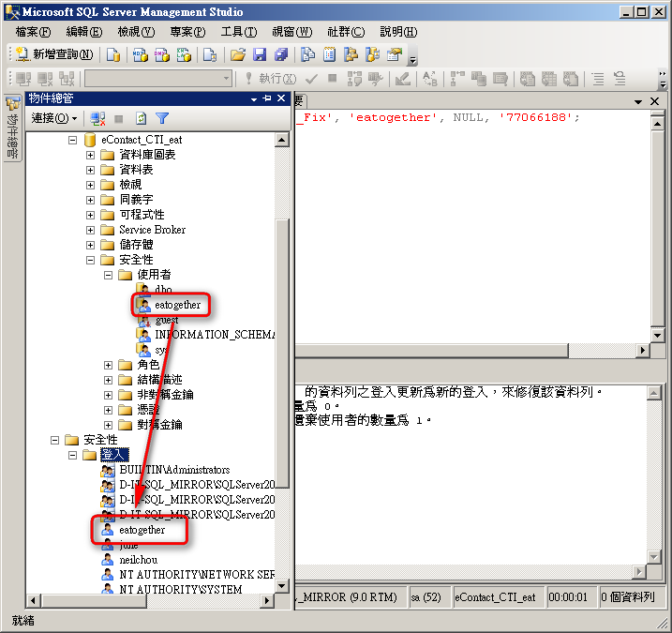Click the Database Engine Query icon
This screenshot has height=633, width=672.
(113, 55)
